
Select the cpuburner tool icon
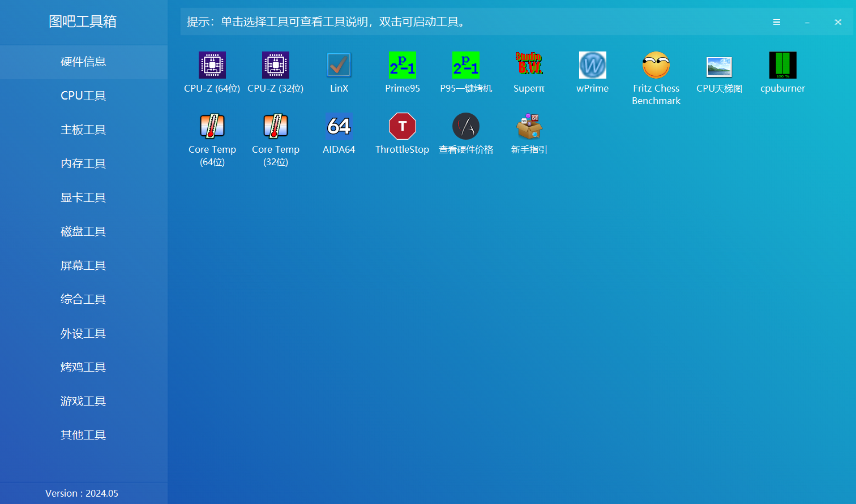tap(783, 65)
